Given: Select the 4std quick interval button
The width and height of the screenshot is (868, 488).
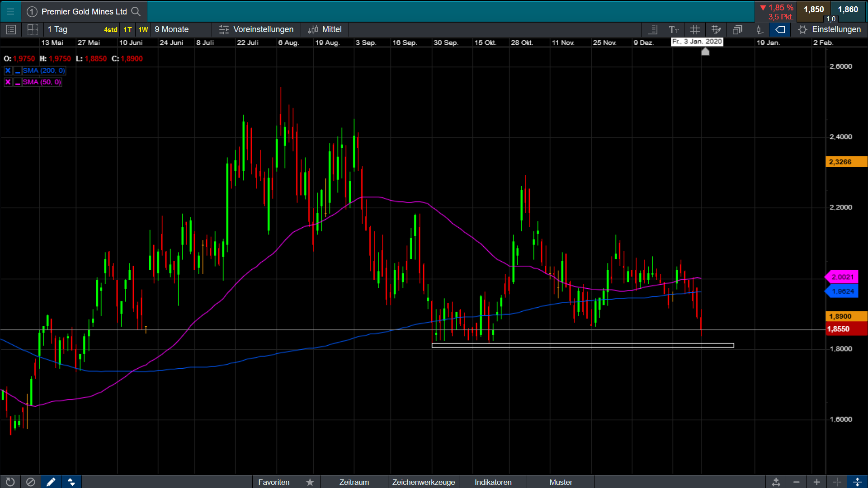Looking at the screenshot, I should (110, 30).
